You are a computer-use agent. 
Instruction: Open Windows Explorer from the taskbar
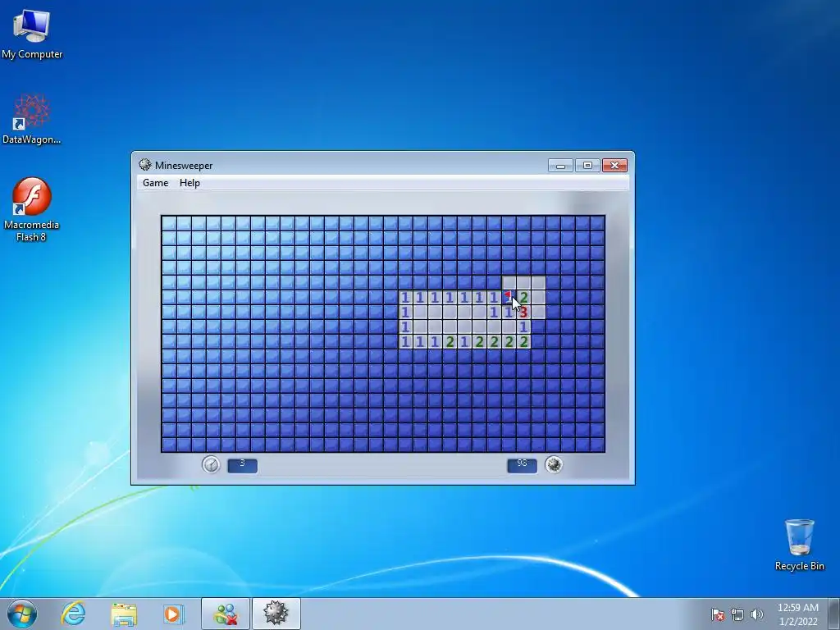[124, 614]
